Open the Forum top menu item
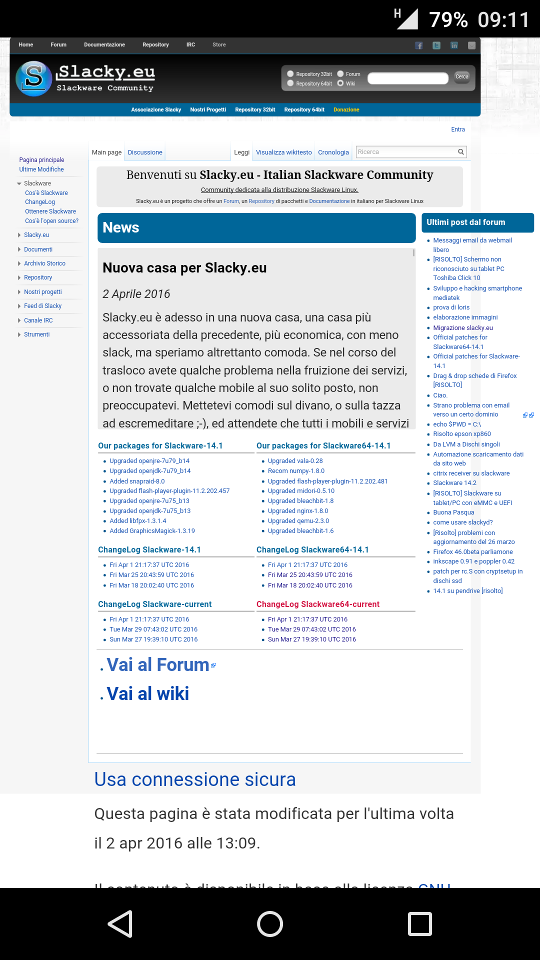540x960 pixels. pos(58,45)
